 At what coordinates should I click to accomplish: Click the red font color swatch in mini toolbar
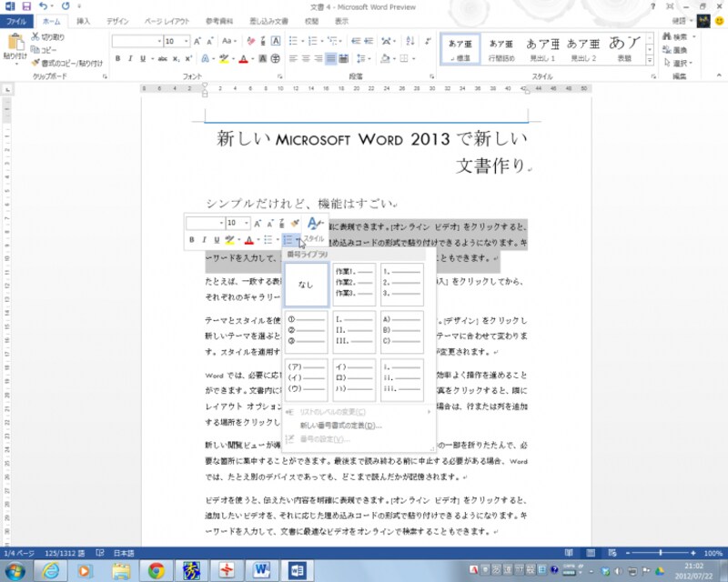pos(246,240)
